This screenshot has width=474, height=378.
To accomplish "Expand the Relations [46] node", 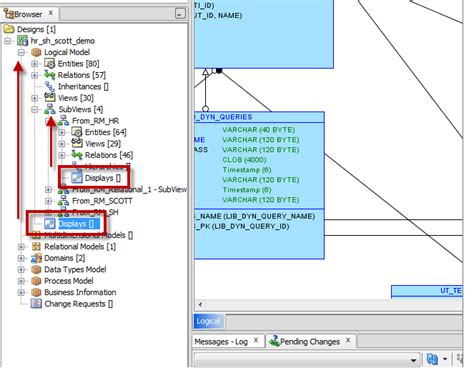I will [62, 155].
